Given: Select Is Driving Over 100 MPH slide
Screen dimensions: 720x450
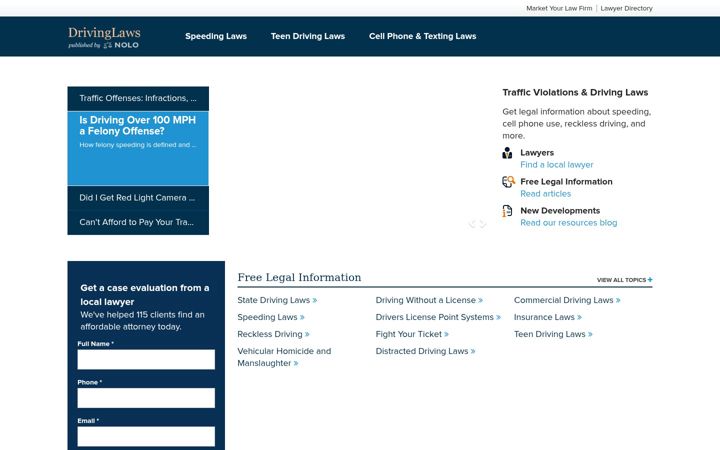Looking at the screenshot, I should (138, 148).
